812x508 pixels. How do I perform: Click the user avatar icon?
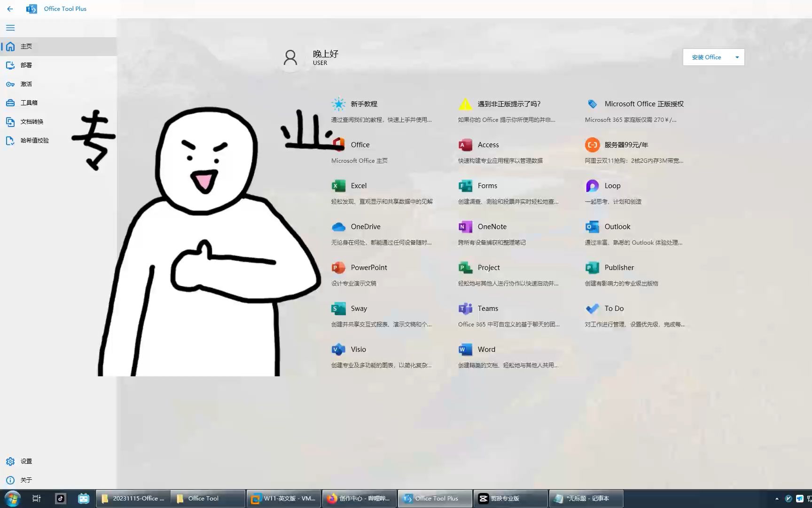tap(290, 57)
